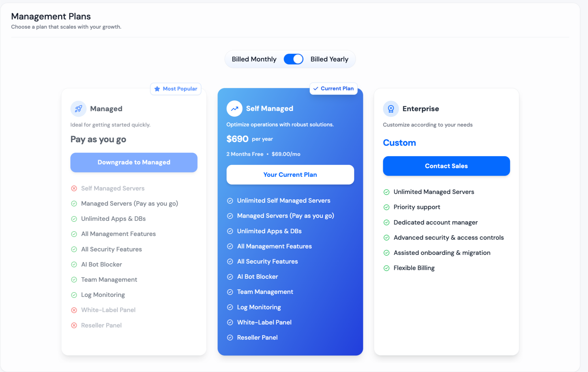Click the red cross beside Reseller Panel
Screen dimensions: 588x372
pyautogui.click(x=74, y=325)
